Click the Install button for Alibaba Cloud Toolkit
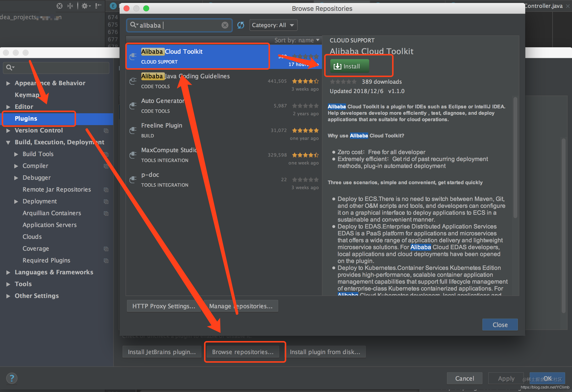Image resolution: width=572 pixels, height=392 pixels. tap(350, 66)
